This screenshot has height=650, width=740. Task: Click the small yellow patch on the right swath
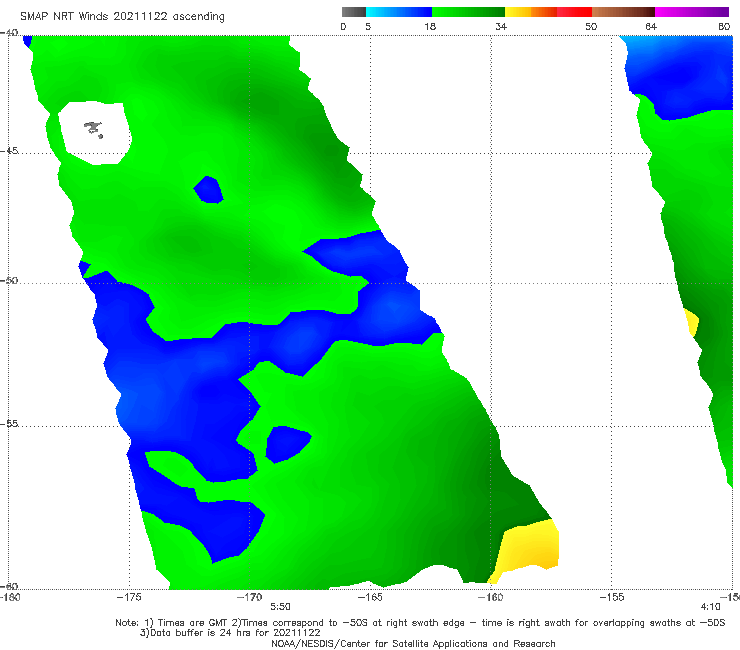[x=692, y=322]
